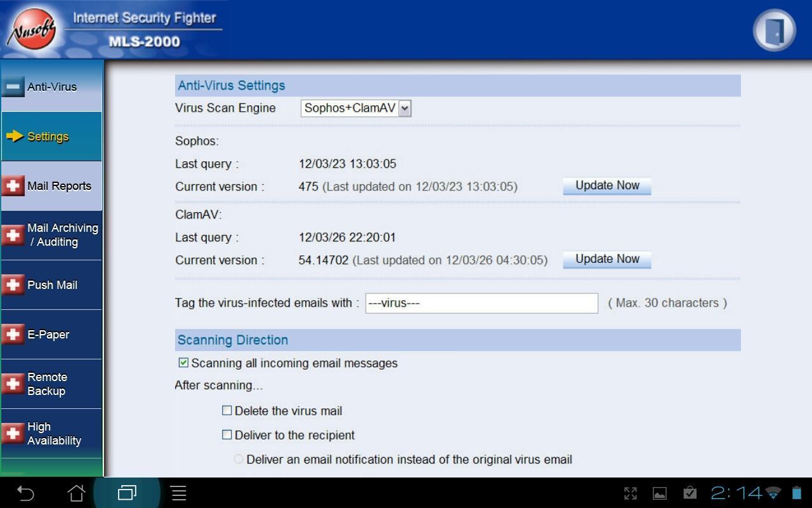Tap the fullscreen expand icon in status bar
The image size is (812, 508).
[x=631, y=493]
